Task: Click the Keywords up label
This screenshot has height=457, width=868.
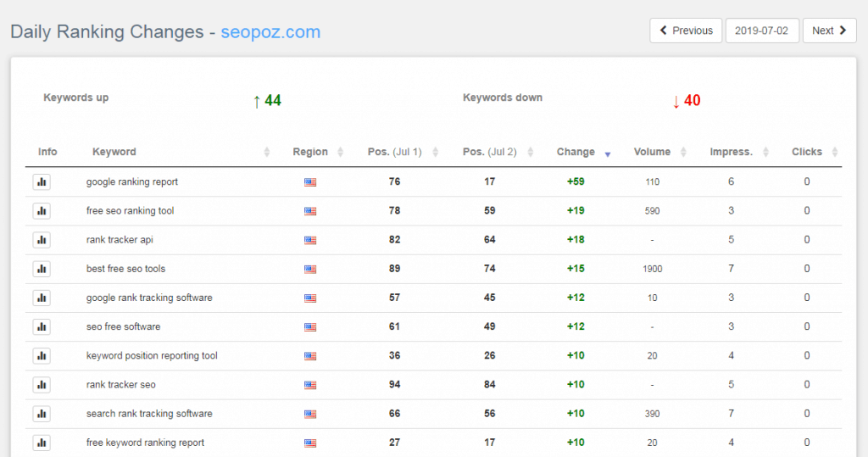Action: tap(75, 98)
